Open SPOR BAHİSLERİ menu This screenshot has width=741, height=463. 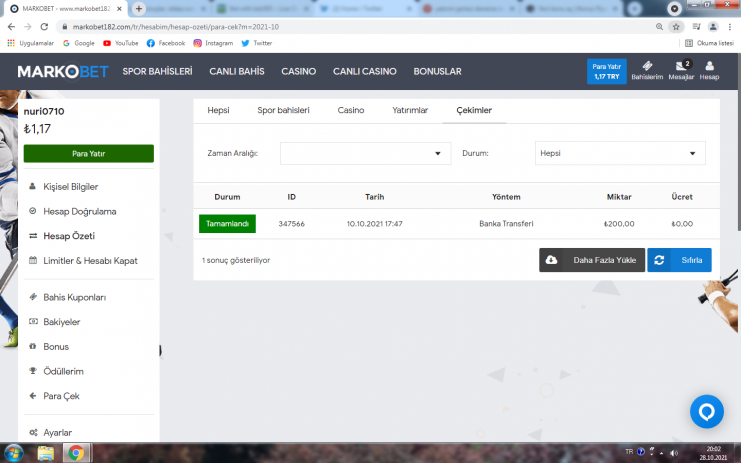[x=157, y=71]
